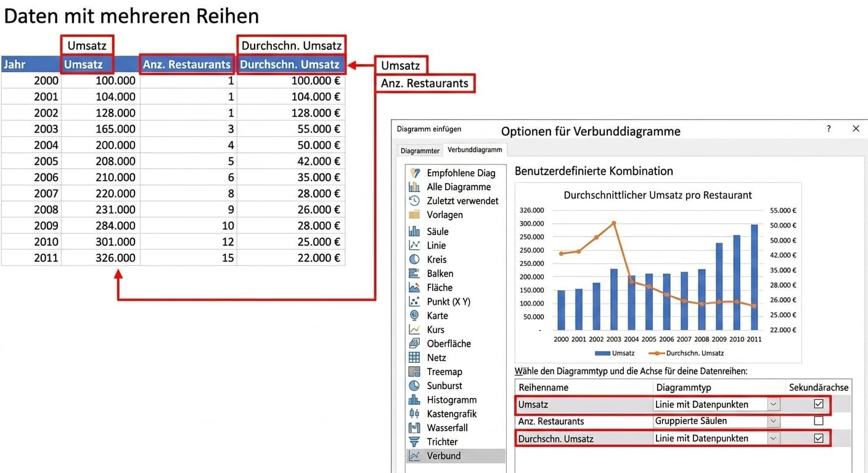Click the blue Durchschn. Umsatz header cell

(x=290, y=64)
